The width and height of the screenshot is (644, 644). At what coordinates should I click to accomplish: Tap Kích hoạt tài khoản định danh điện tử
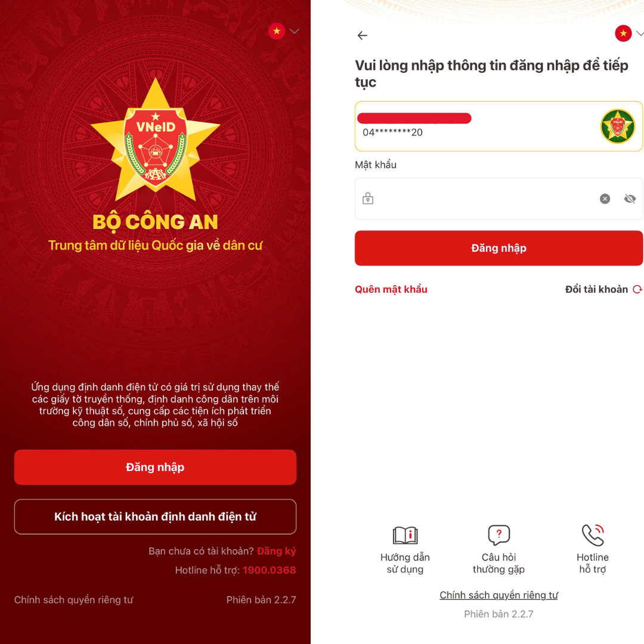click(x=155, y=516)
